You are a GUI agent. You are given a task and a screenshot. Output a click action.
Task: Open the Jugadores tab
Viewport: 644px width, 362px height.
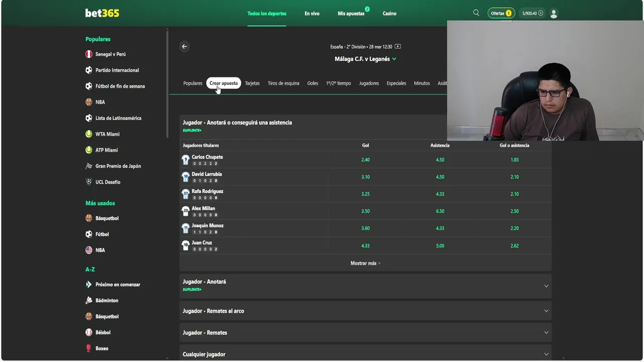tap(369, 83)
